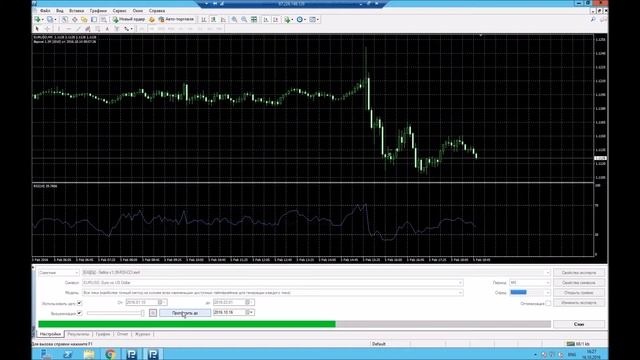This screenshot has width=640, height=360.
Task: Click the 'Открыть график' button
Action: (579, 293)
